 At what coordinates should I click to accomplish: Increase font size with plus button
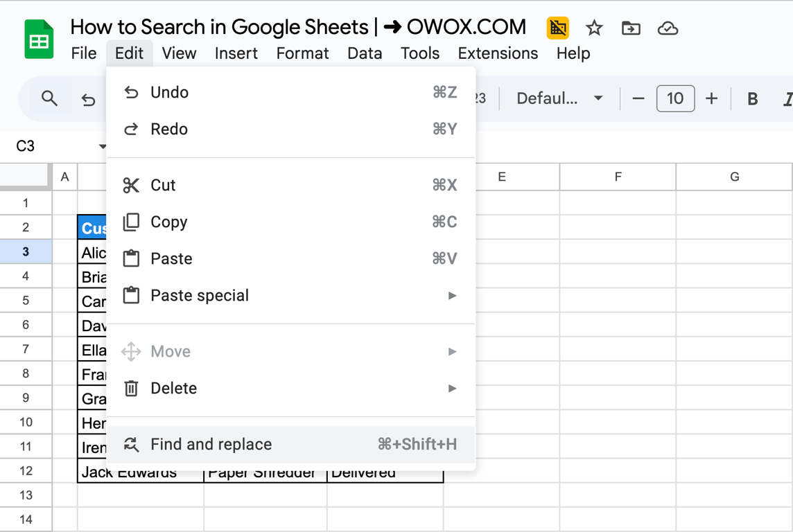712,98
